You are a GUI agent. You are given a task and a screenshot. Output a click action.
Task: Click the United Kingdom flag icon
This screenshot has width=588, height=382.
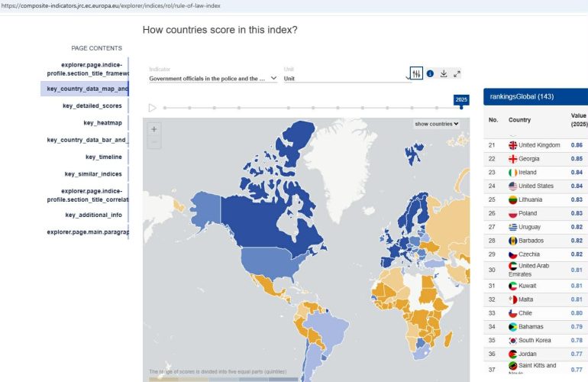[x=512, y=145]
